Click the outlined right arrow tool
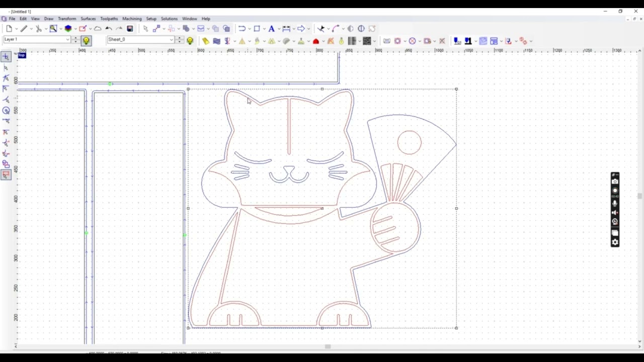Image resolution: width=644 pixels, height=362 pixels. click(x=301, y=29)
